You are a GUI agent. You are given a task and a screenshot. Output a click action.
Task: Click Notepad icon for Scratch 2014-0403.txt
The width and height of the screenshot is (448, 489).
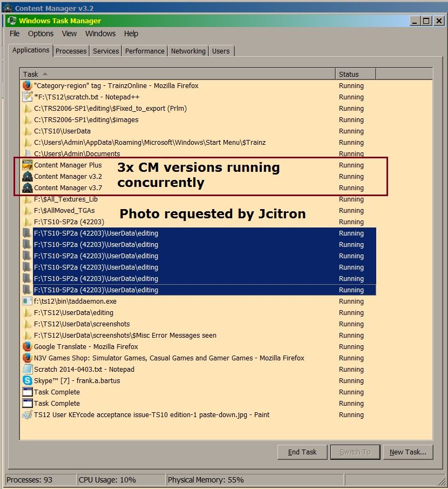coord(28,369)
